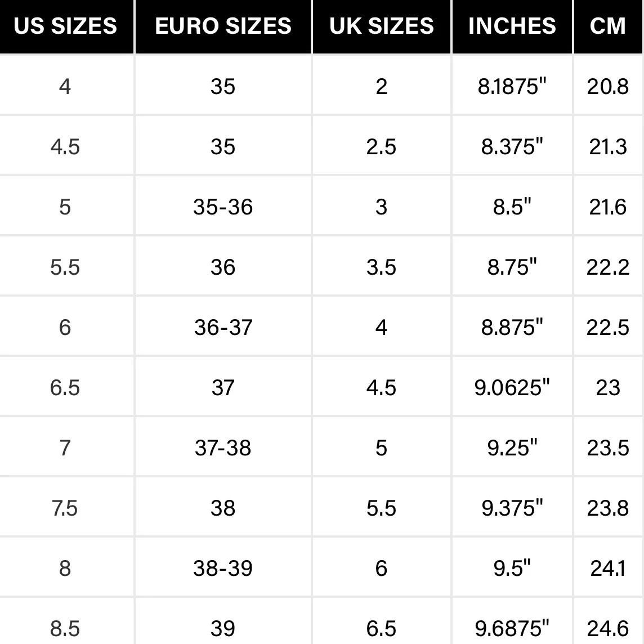The height and width of the screenshot is (644, 644).
Task: Select the 23.8 cm cell
Action: pyautogui.click(x=608, y=508)
